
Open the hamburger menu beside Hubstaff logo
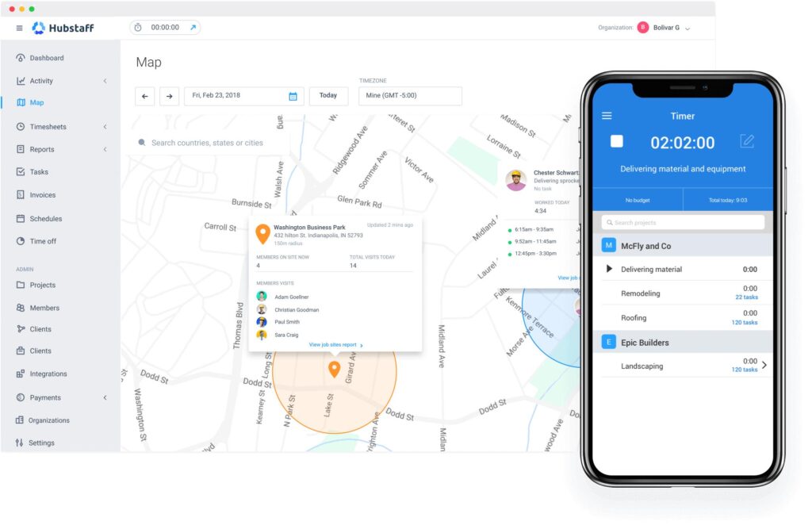[x=19, y=28]
